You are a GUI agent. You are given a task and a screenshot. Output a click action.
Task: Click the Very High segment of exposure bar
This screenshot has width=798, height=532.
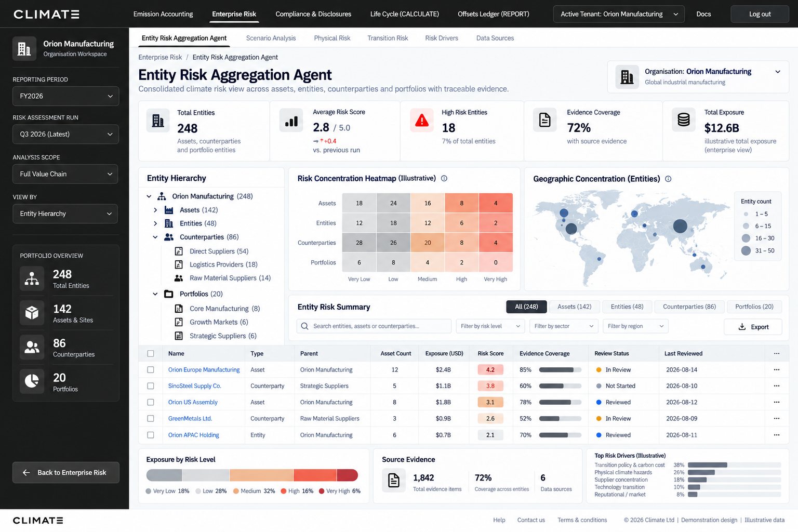click(x=348, y=475)
